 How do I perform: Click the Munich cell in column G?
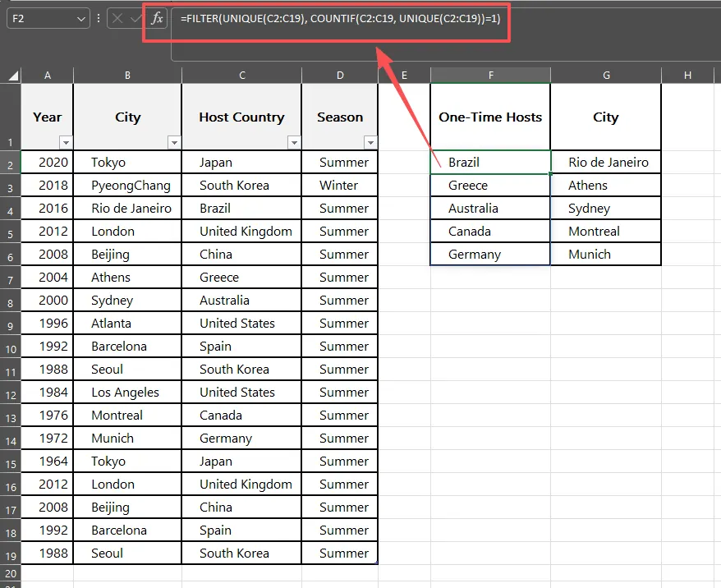(605, 255)
